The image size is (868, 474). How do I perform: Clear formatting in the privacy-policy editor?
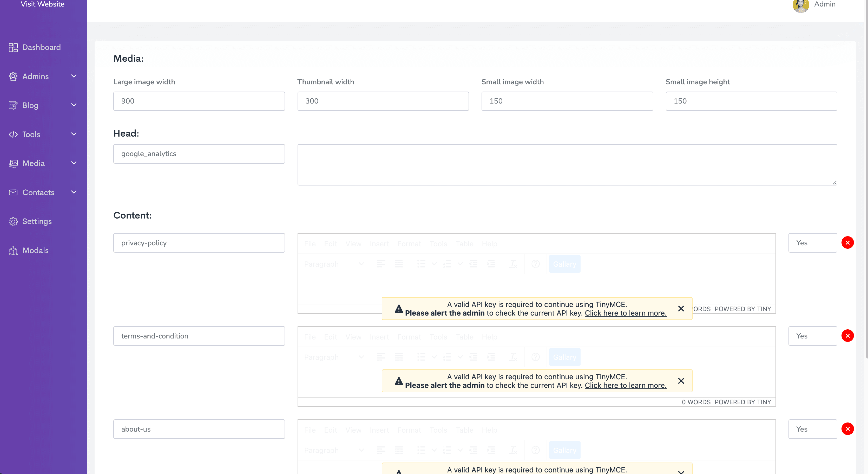[x=513, y=264]
